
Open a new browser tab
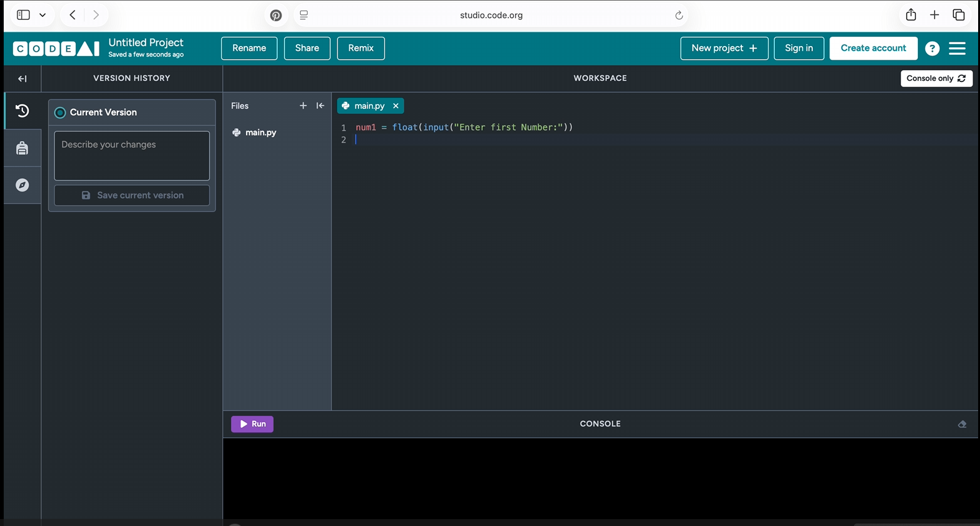[x=935, y=15]
